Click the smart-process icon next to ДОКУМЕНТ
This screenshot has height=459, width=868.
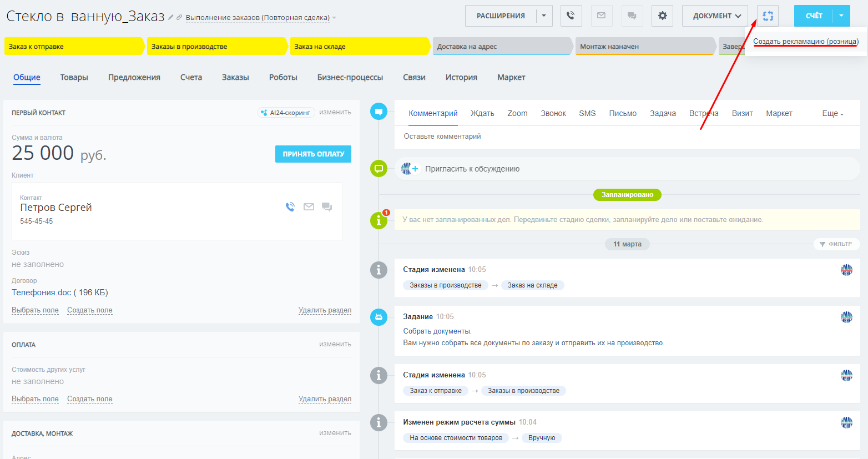(x=768, y=16)
